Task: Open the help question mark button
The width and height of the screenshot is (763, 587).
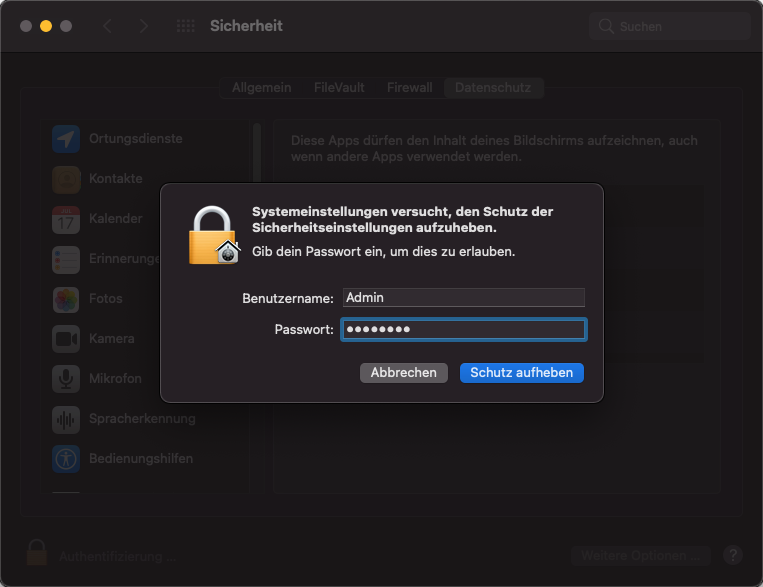Action: click(732, 555)
